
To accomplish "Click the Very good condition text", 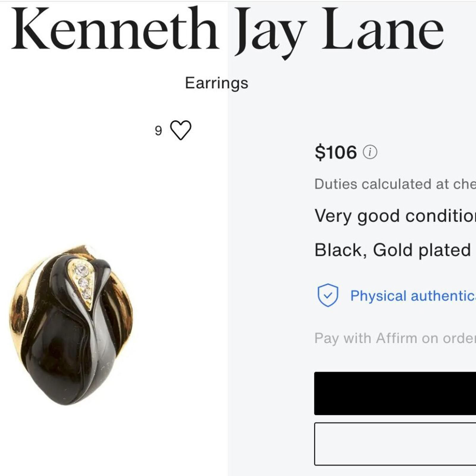I will 395,216.
